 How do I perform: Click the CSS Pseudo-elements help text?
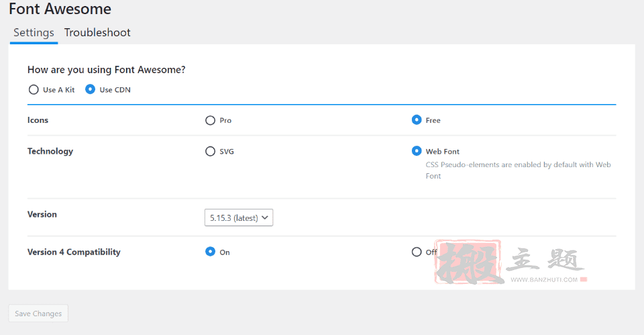pyautogui.click(x=518, y=170)
